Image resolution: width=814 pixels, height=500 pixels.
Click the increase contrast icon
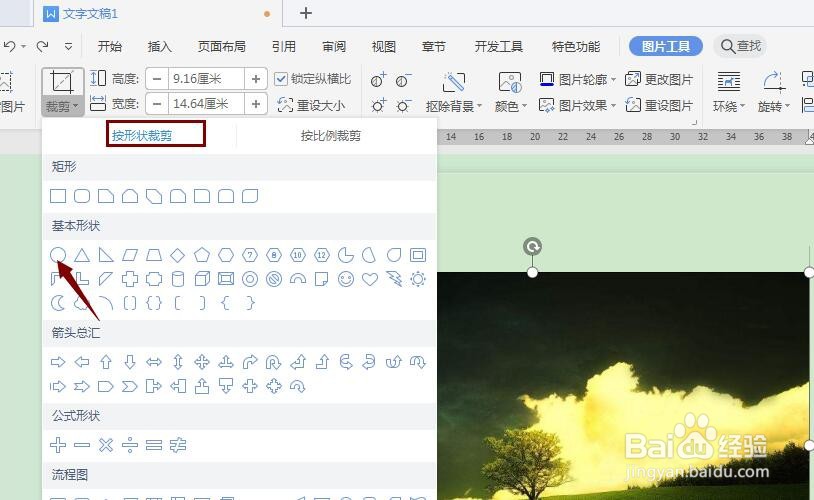[378, 79]
